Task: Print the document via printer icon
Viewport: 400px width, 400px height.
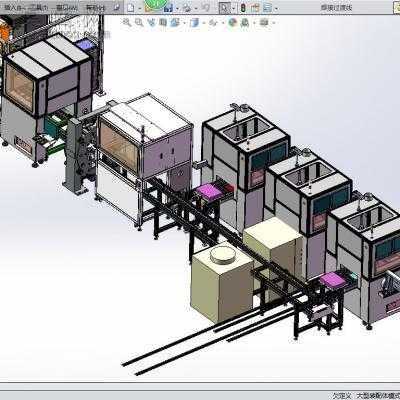Action: coord(188,8)
